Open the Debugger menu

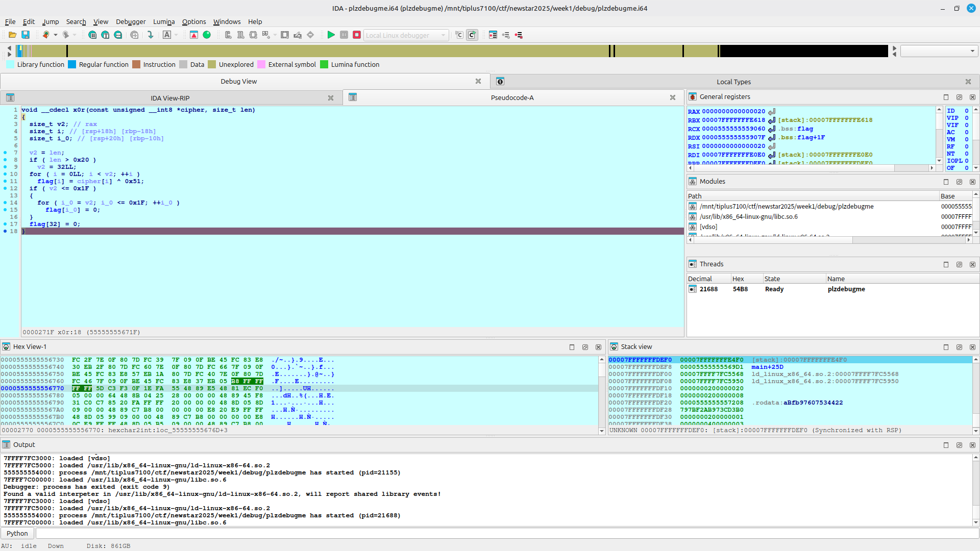coord(131,21)
